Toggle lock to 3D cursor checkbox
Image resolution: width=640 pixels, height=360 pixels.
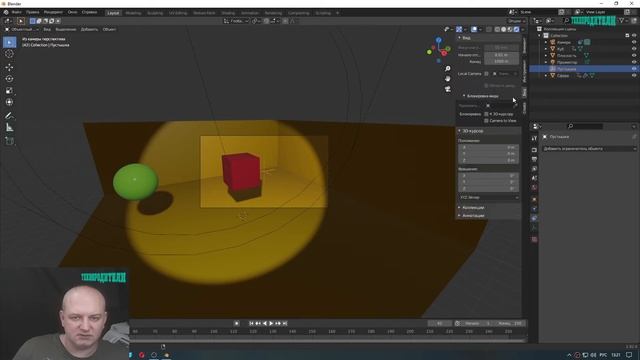tap(487, 114)
